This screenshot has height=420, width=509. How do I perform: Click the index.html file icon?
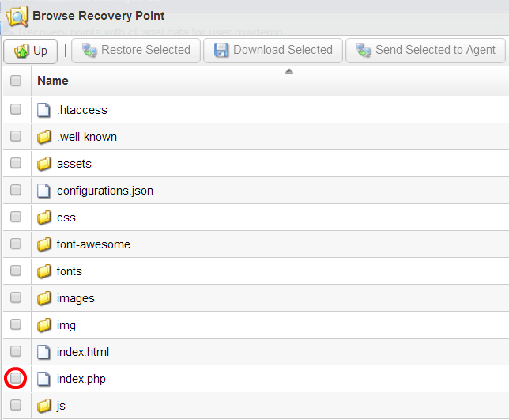[x=43, y=352]
